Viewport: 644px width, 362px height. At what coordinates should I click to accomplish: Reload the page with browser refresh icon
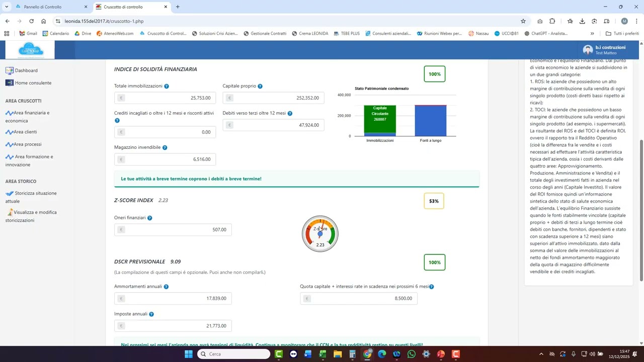31,21
